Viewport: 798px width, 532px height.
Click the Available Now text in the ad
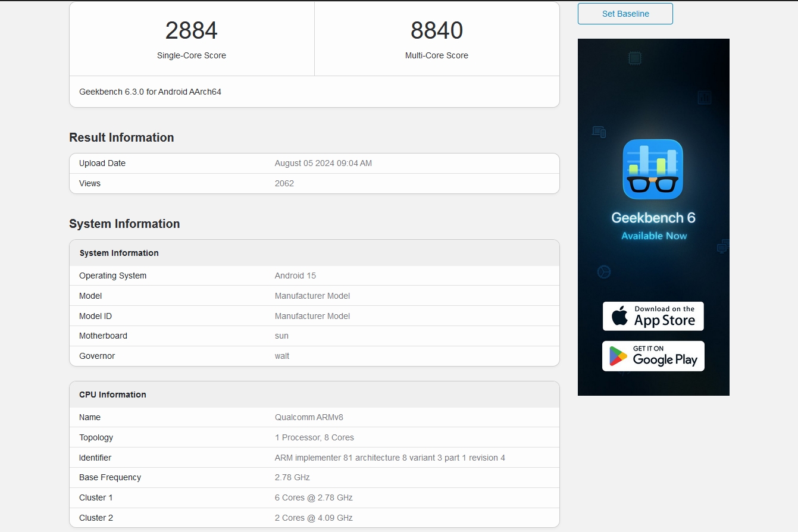(x=653, y=235)
